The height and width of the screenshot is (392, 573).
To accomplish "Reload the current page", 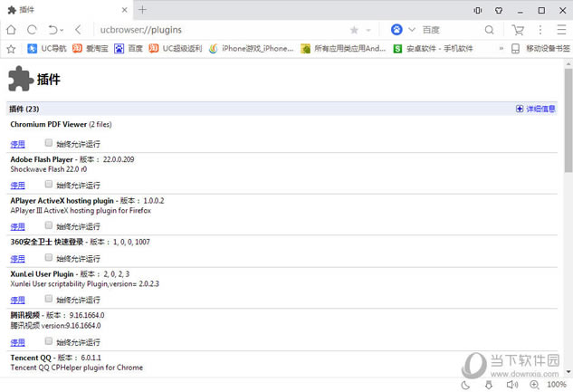I will [x=32, y=30].
